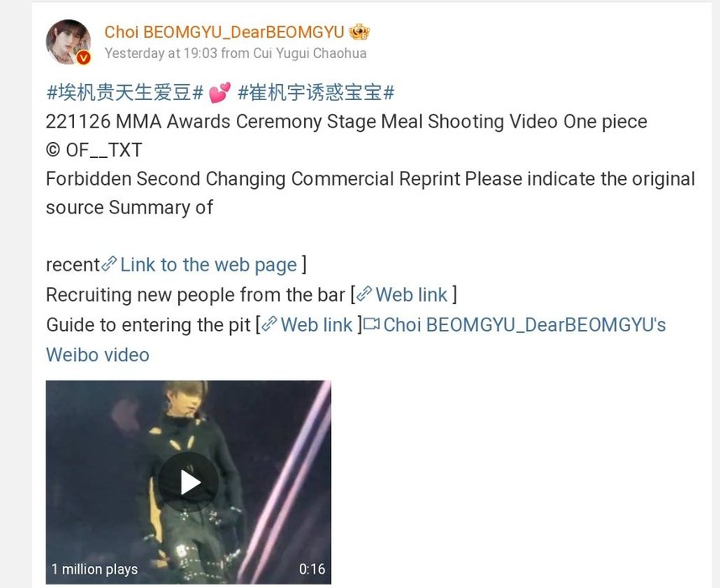Viewport: 720px width, 588px height.
Task: Open the Web link after 'from the bar'
Action: [x=412, y=295]
